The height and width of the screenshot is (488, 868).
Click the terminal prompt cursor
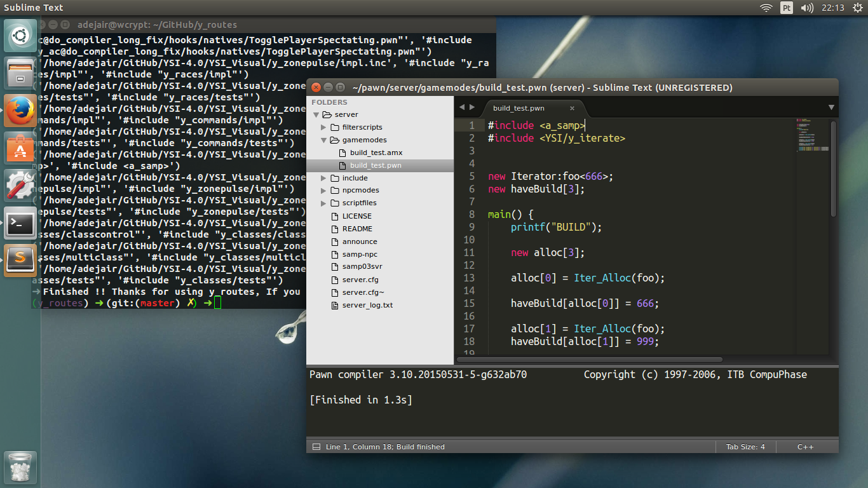[x=218, y=303]
